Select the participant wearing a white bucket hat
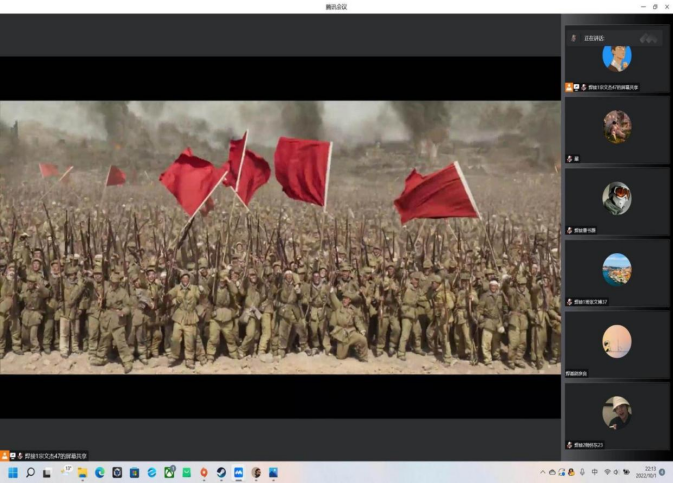This screenshot has width=673, height=483. pos(616,412)
